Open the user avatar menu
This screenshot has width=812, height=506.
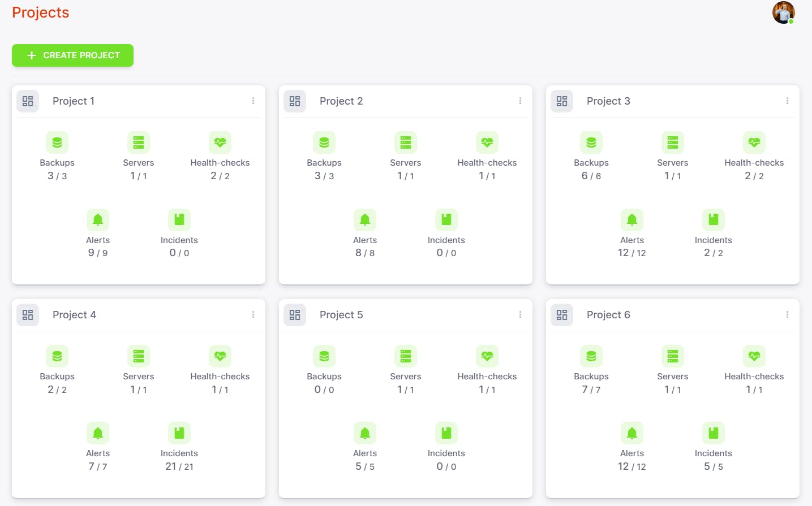(x=783, y=12)
